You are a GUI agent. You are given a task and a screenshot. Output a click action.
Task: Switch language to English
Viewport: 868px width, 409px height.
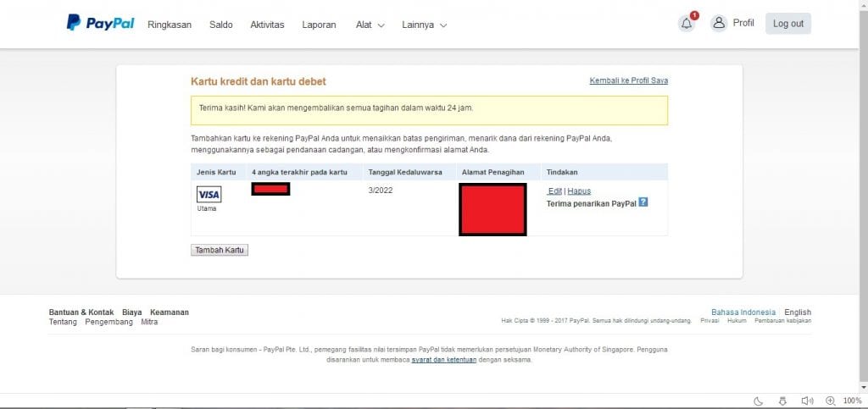tap(798, 312)
